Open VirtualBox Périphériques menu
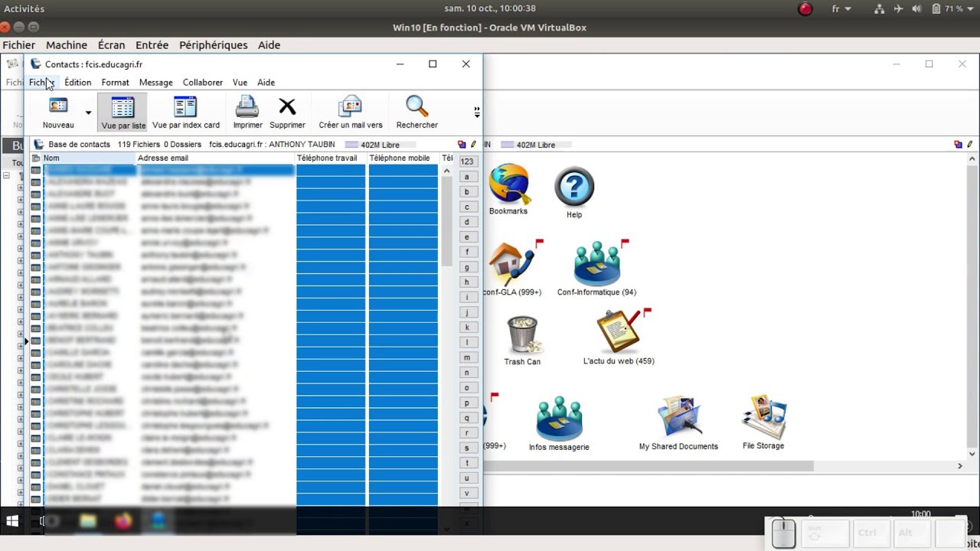The image size is (980, 551). point(213,45)
